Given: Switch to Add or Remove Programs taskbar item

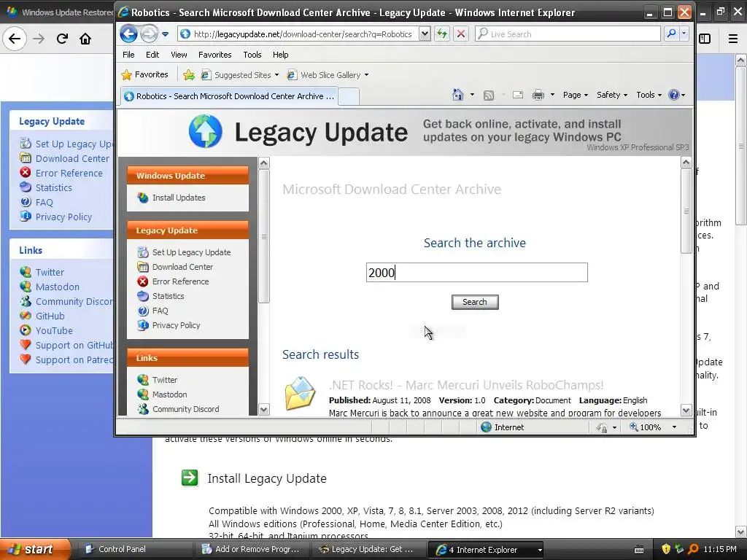Looking at the screenshot, I should [x=251, y=549].
